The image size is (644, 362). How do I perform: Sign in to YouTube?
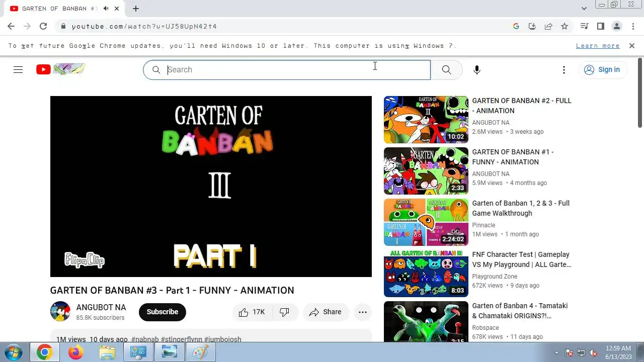[602, 70]
